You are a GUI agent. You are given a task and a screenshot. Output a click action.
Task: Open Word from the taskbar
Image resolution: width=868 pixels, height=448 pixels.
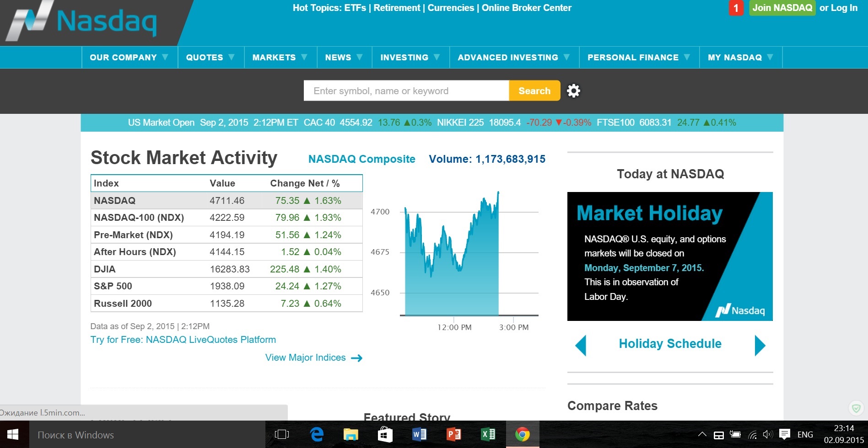(x=419, y=434)
